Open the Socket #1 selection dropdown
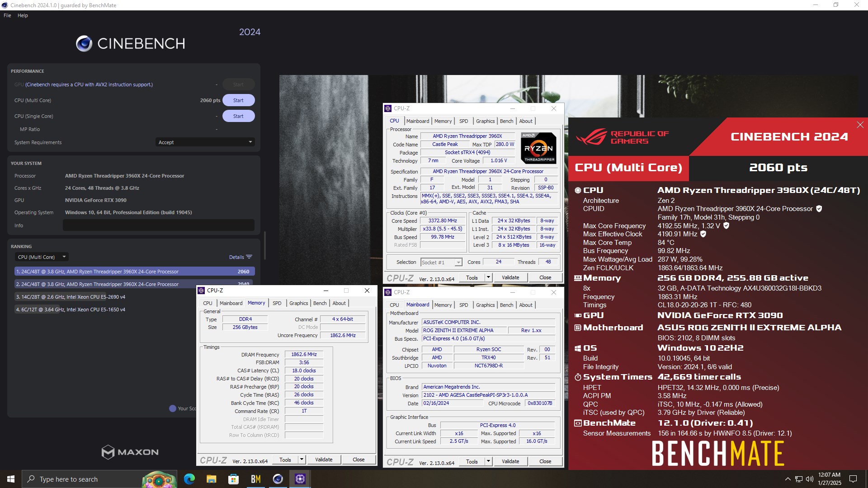 pos(441,263)
